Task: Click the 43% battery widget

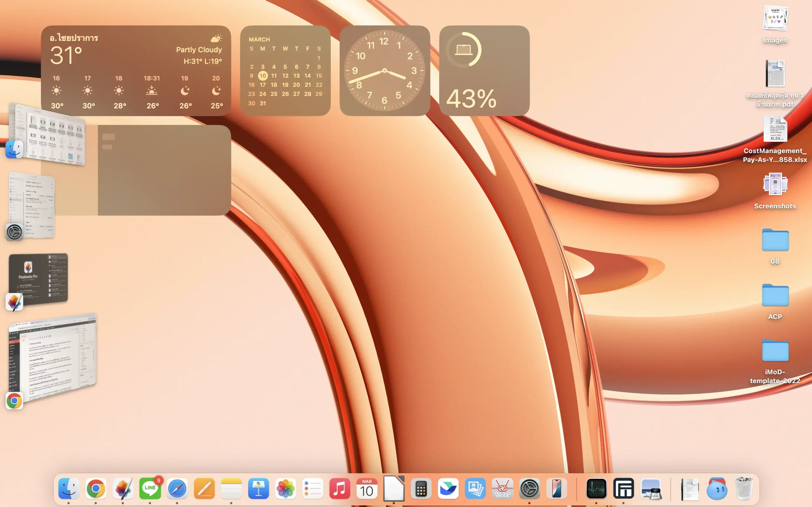Action: (x=484, y=71)
